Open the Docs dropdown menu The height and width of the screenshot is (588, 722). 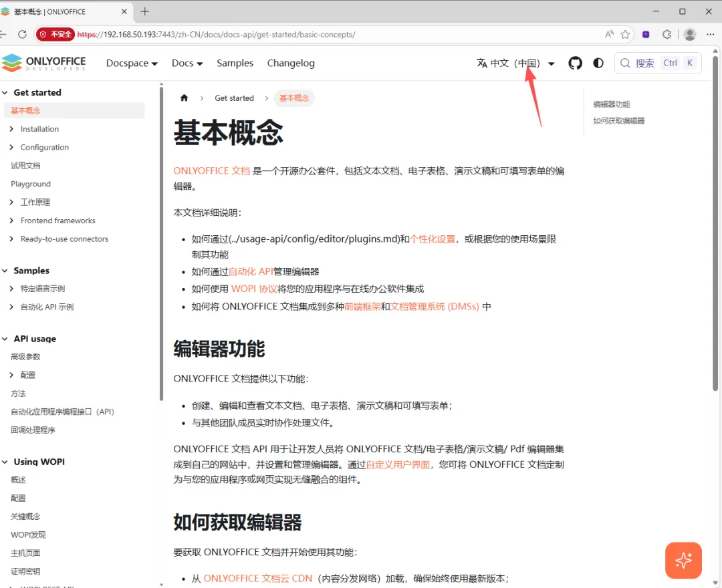(x=187, y=63)
